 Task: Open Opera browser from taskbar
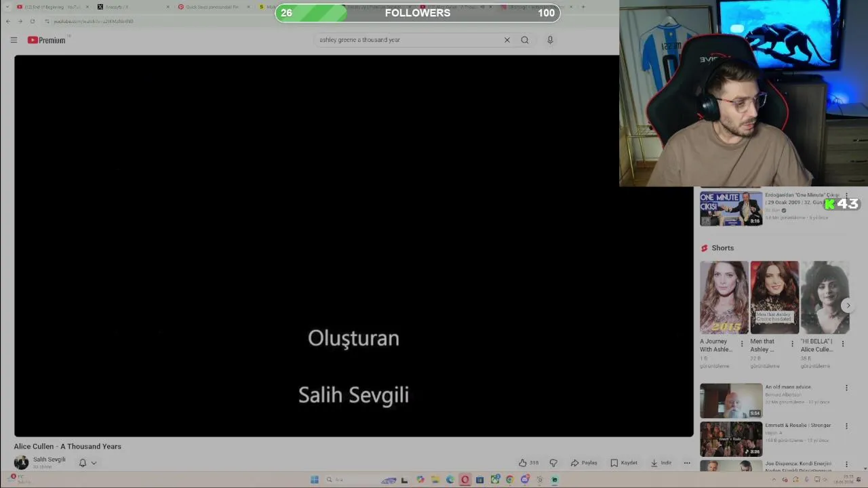tap(465, 480)
